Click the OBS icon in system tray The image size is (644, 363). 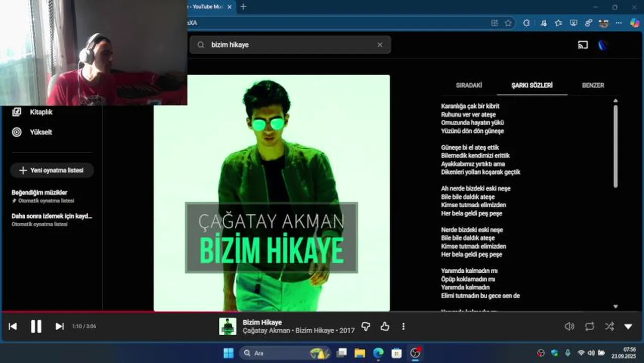click(x=541, y=353)
